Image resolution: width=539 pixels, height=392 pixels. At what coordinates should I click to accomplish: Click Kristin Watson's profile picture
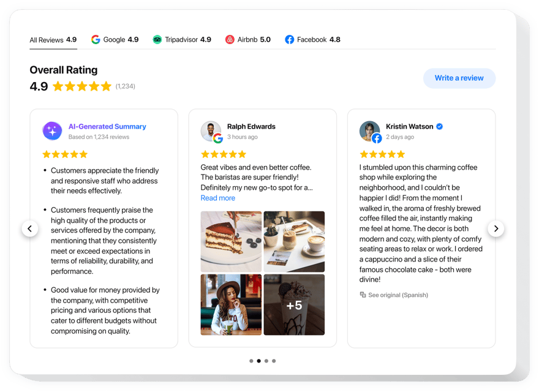tap(369, 130)
